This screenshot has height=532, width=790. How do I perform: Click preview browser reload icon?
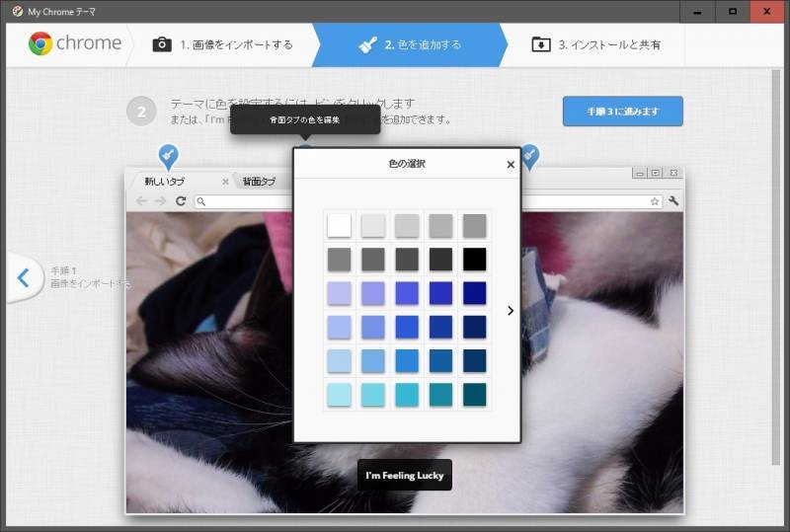click(x=181, y=201)
